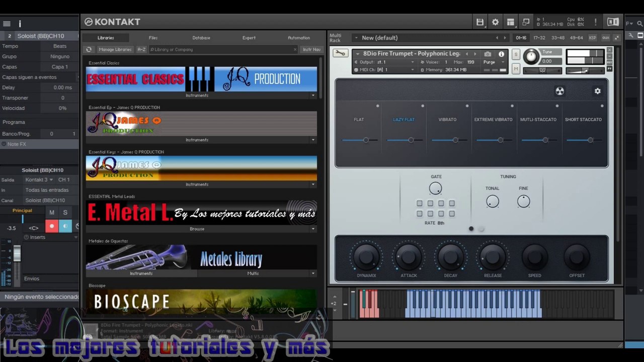Viewport: 644px width, 362px height.
Task: Open the Purge dropdown menu
Action: (493, 62)
